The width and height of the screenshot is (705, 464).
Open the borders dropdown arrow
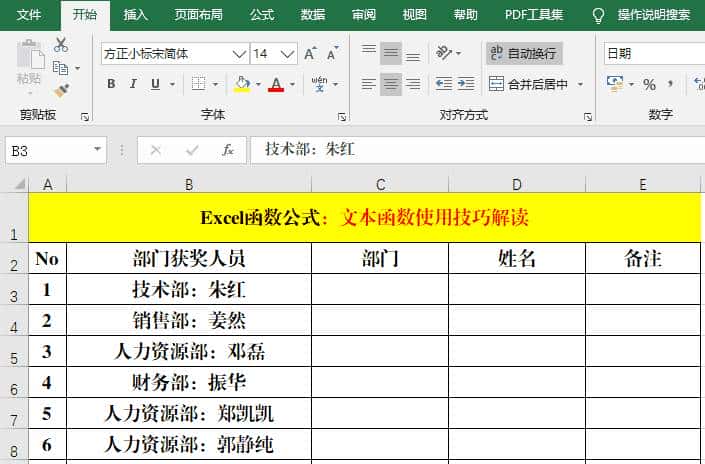point(215,84)
